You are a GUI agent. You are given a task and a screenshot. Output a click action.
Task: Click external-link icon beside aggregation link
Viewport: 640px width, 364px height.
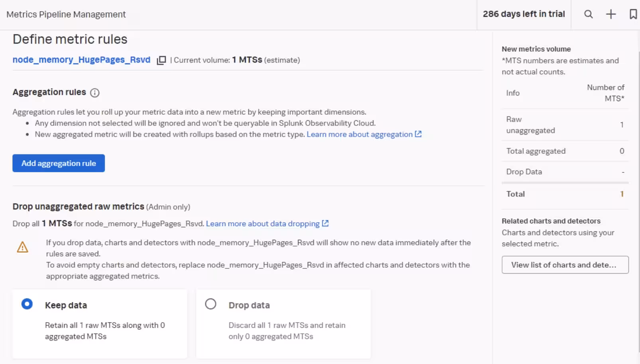418,134
